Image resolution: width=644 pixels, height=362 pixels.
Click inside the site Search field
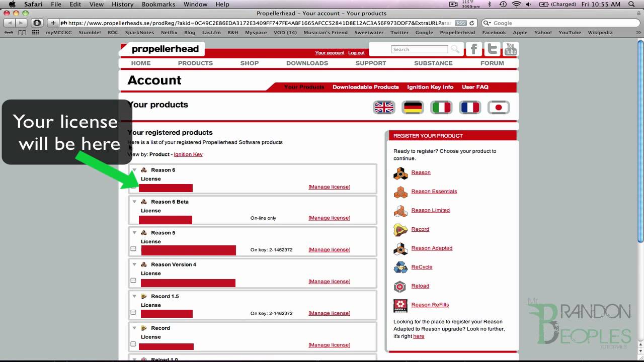point(419,49)
